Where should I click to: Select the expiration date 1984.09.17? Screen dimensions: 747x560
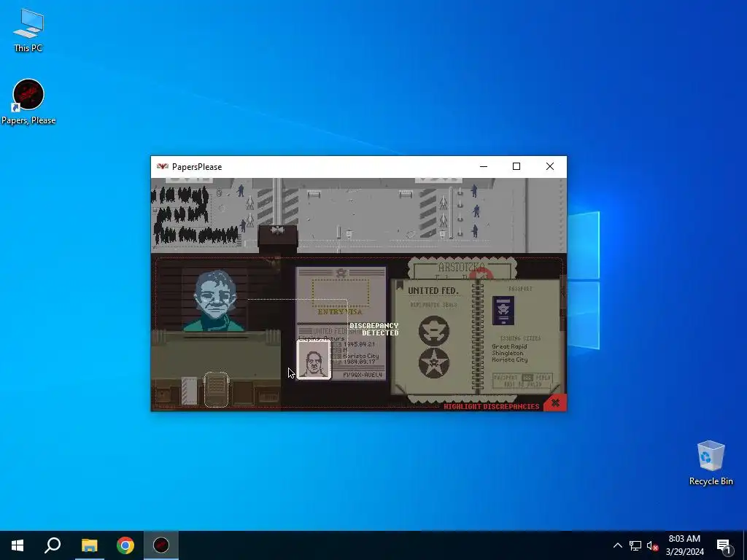tap(359, 362)
